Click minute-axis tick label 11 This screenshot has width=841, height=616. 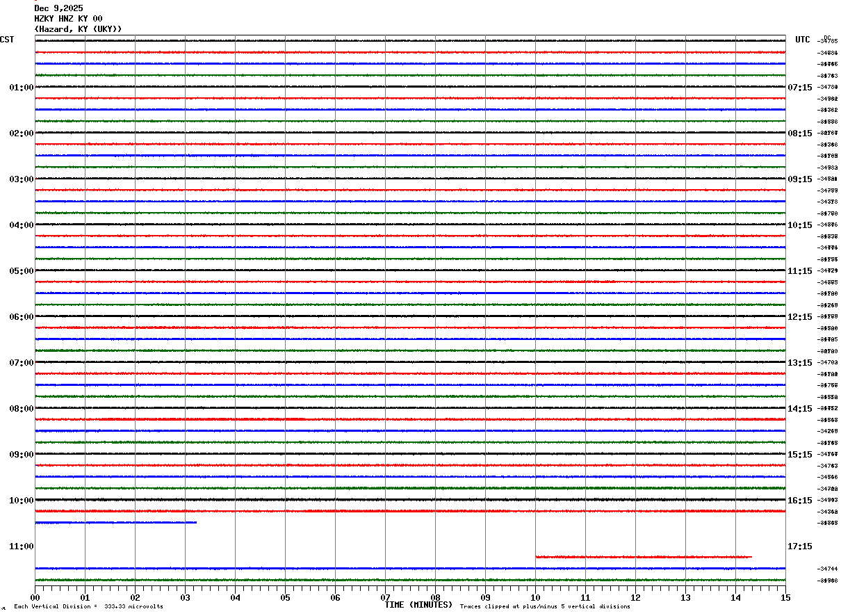[585, 597]
